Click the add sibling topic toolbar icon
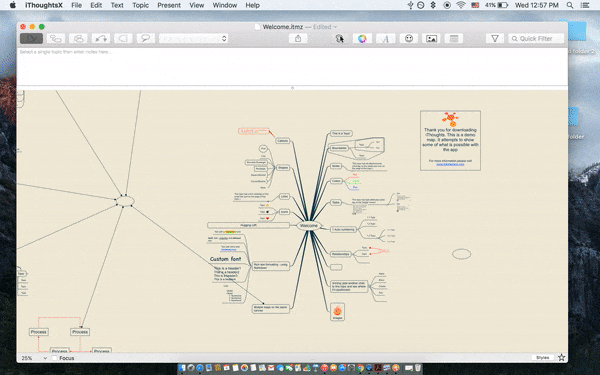600x375 pixels. (78, 39)
